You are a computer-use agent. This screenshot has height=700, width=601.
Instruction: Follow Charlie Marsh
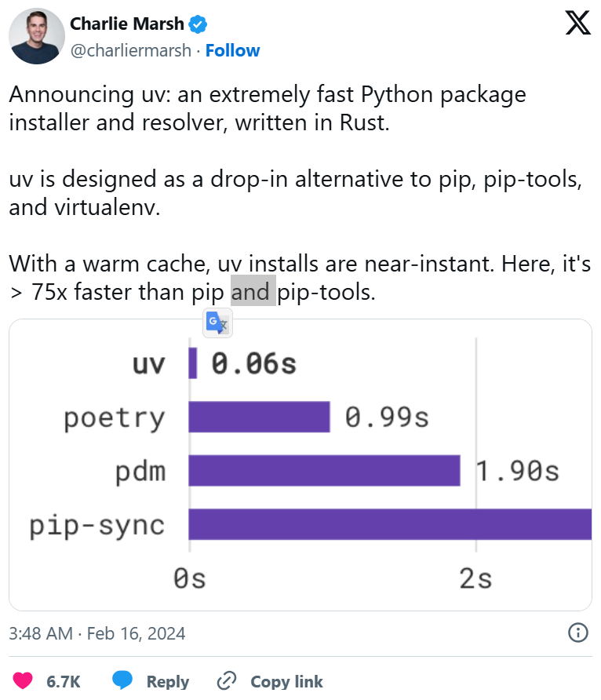click(232, 50)
